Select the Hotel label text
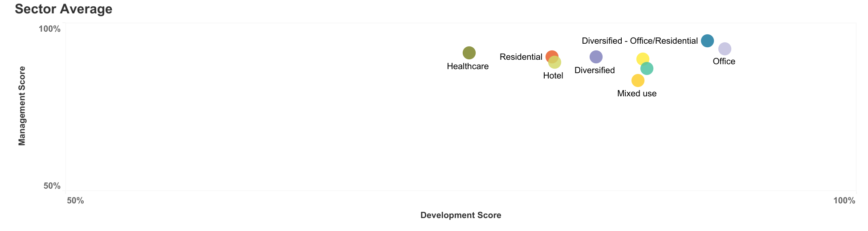 (553, 76)
